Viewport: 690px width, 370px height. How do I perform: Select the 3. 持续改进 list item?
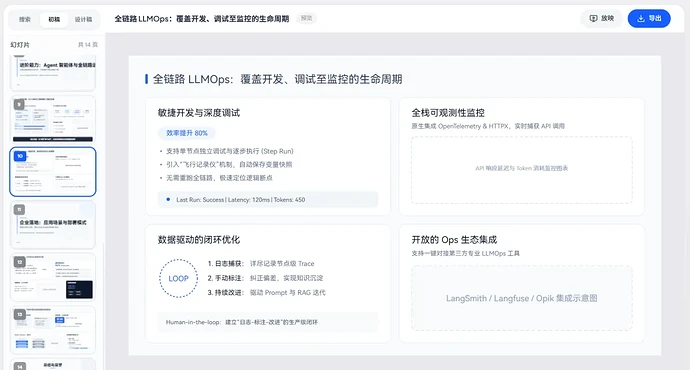click(x=267, y=293)
